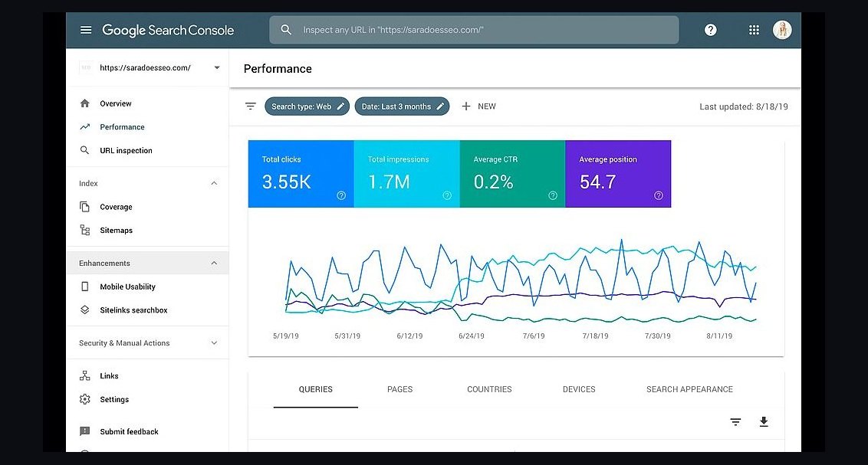Open the filter bar's filter-lines icon
The height and width of the screenshot is (465, 868).
251,106
